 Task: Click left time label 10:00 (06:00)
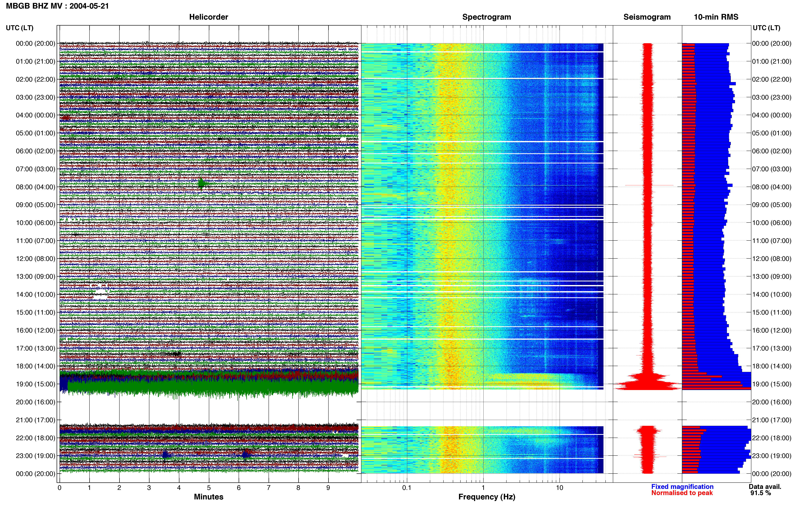coord(36,222)
